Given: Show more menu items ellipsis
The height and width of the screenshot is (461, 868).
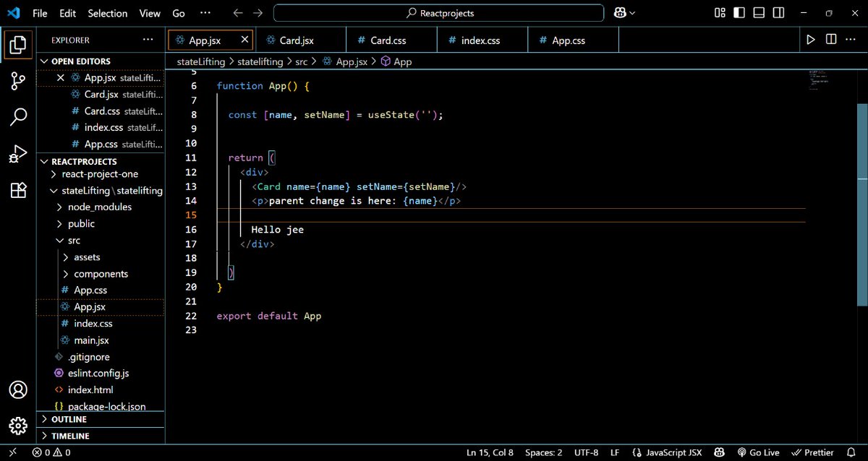Looking at the screenshot, I should [205, 13].
